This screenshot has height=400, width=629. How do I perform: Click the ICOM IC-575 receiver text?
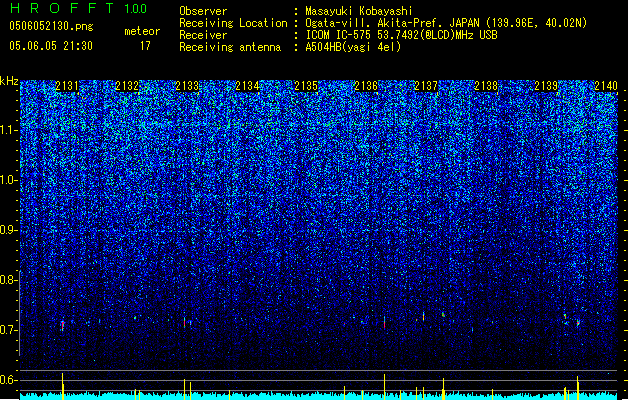point(401,35)
